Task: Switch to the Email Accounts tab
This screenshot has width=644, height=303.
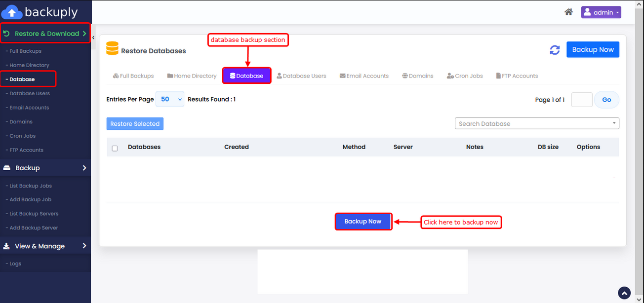Action: [x=364, y=76]
